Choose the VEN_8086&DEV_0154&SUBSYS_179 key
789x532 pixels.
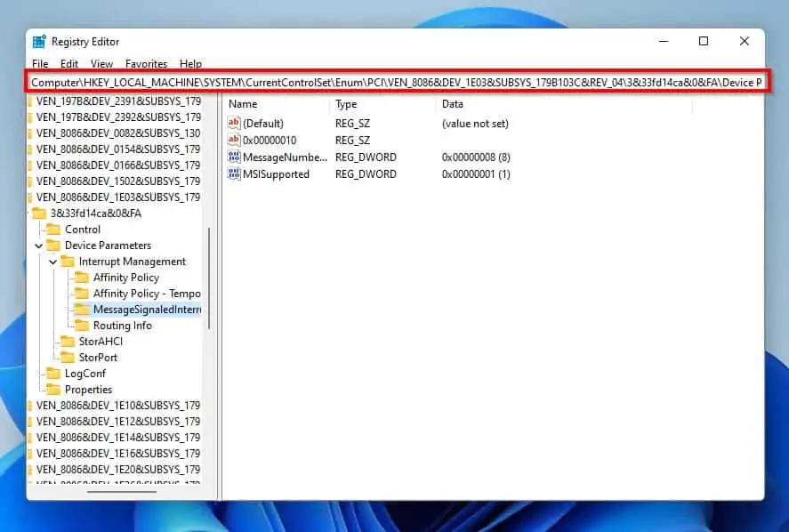(119, 149)
